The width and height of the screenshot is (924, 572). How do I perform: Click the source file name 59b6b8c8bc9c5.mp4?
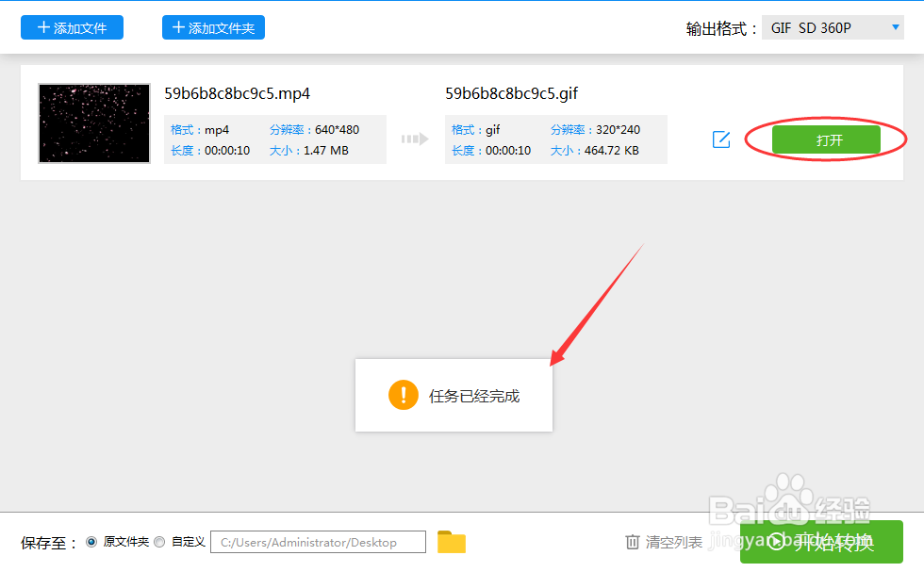237,93
